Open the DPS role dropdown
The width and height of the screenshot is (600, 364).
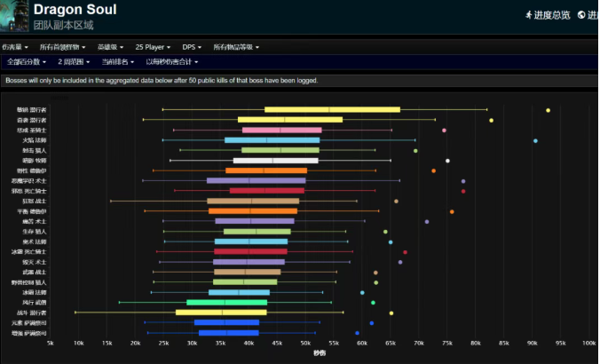point(192,46)
